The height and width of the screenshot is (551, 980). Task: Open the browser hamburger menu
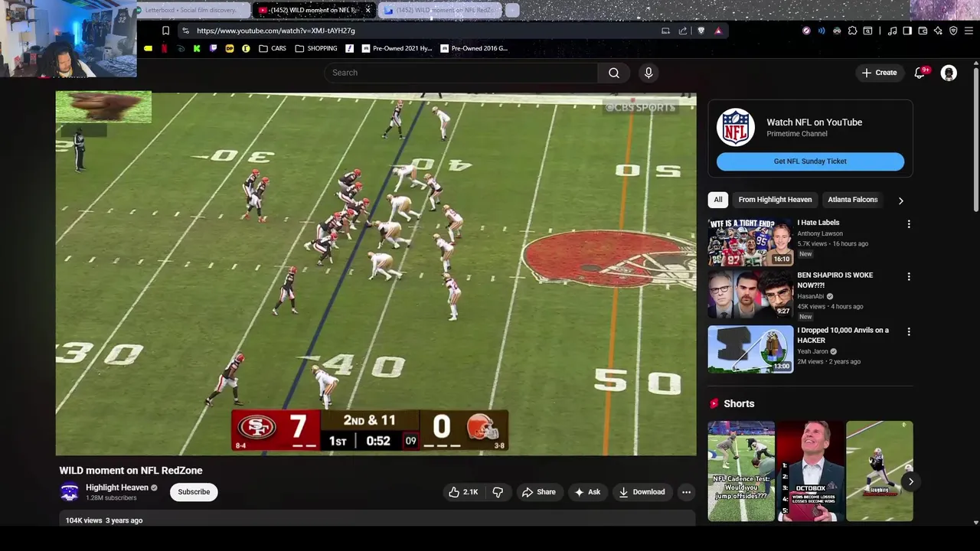click(x=969, y=31)
